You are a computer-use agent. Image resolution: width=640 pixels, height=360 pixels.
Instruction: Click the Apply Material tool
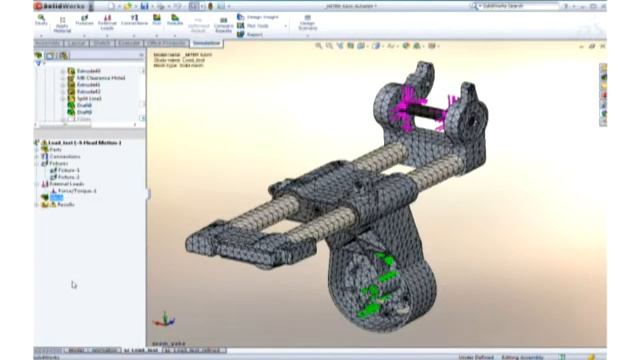(x=62, y=25)
